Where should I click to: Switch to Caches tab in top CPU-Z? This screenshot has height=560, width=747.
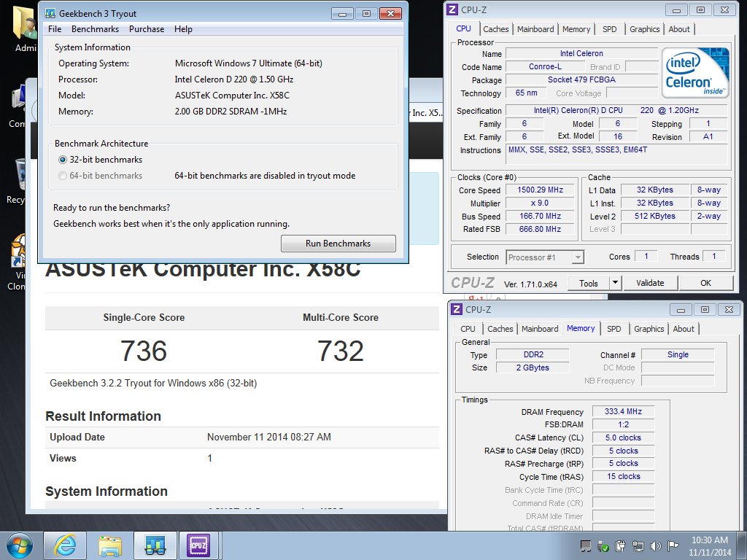496,29
